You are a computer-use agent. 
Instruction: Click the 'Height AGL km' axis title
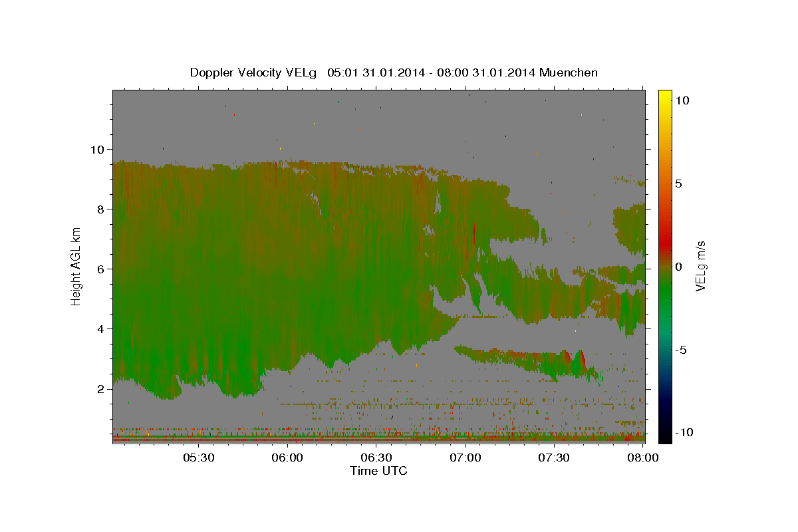tap(76, 265)
